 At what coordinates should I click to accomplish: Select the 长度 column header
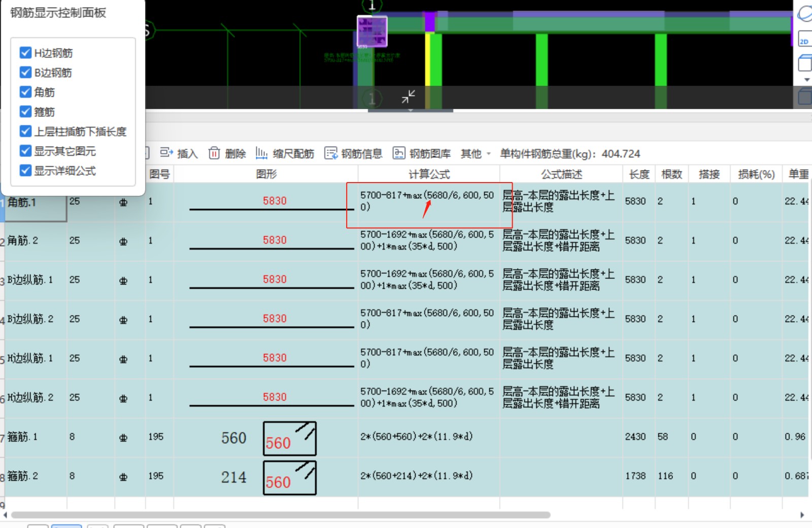pos(639,174)
